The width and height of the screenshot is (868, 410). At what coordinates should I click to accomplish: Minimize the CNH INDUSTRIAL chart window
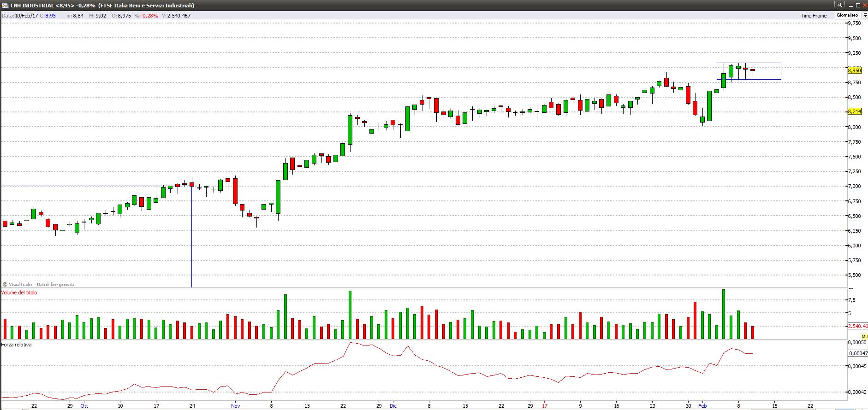(851, 6)
